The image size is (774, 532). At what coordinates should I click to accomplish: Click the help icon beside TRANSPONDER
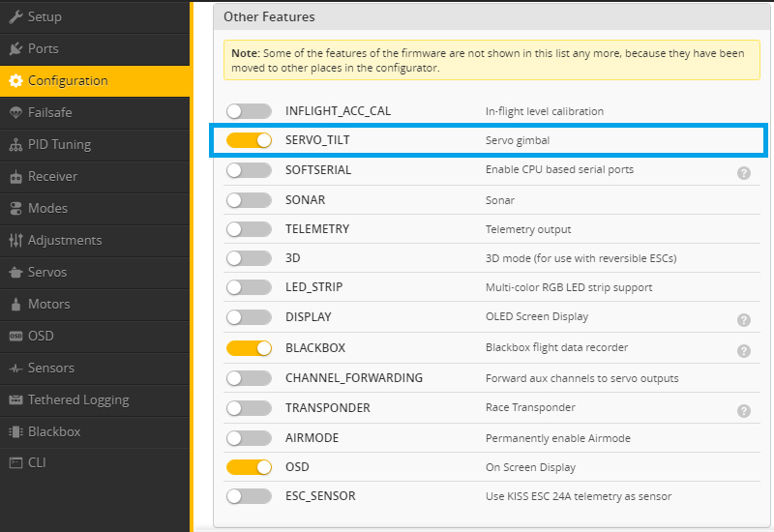(x=743, y=410)
